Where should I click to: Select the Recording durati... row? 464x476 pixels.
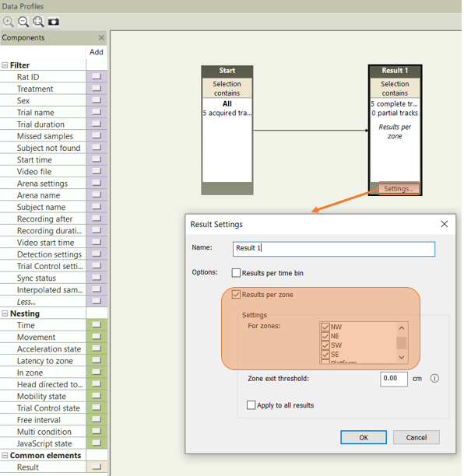click(43, 230)
